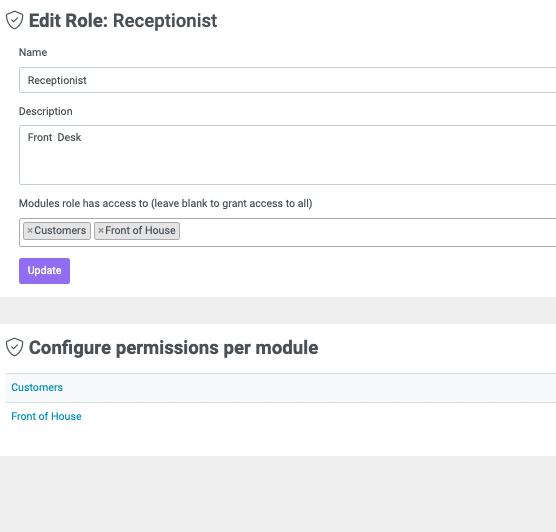Viewport: 556px width, 532px height.
Task: Click the shield icon beside Edit Role heading
Action: (x=15, y=20)
